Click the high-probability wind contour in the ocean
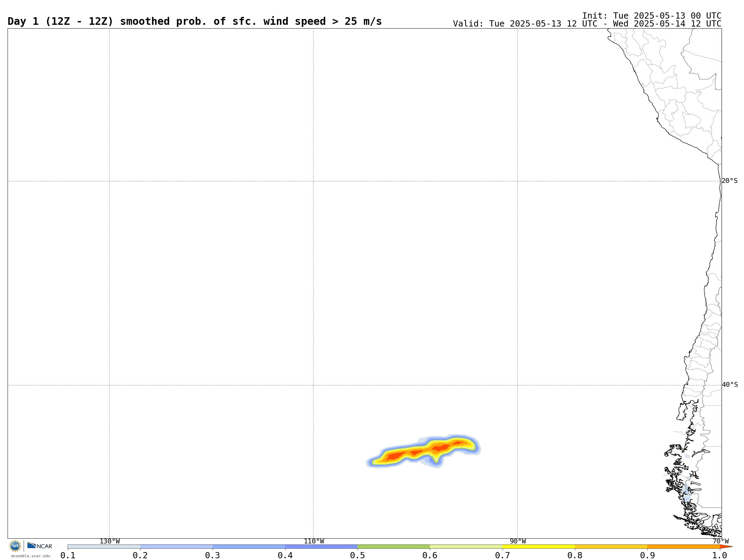This screenshot has width=744, height=560. tap(423, 451)
